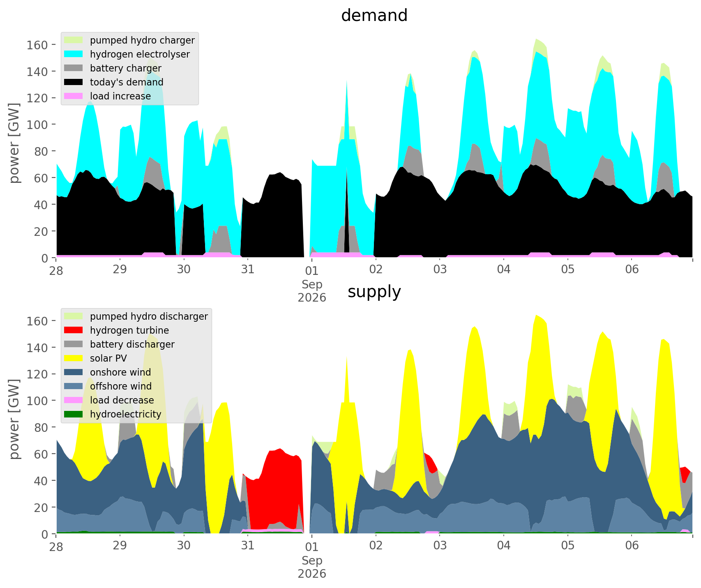Click the demand chart 'power [GW]' axis label
This screenshot has width=701, height=588.
tap(14, 143)
